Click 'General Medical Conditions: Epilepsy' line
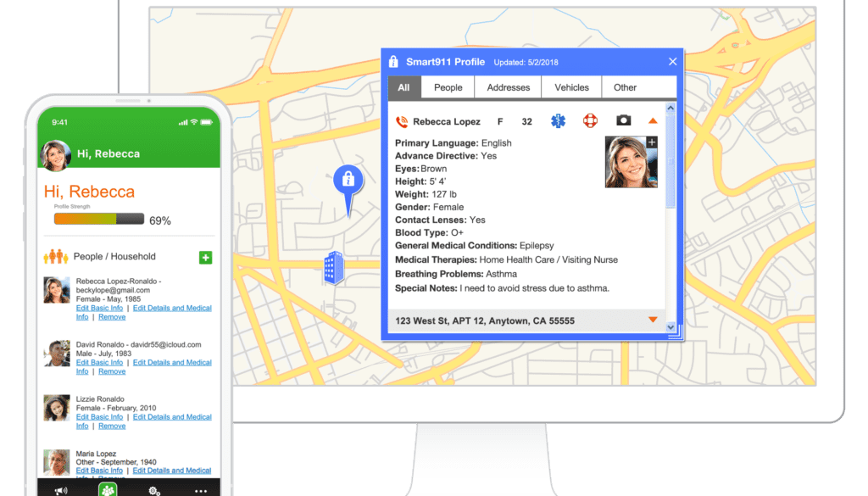The height and width of the screenshot is (496, 868). tap(475, 245)
